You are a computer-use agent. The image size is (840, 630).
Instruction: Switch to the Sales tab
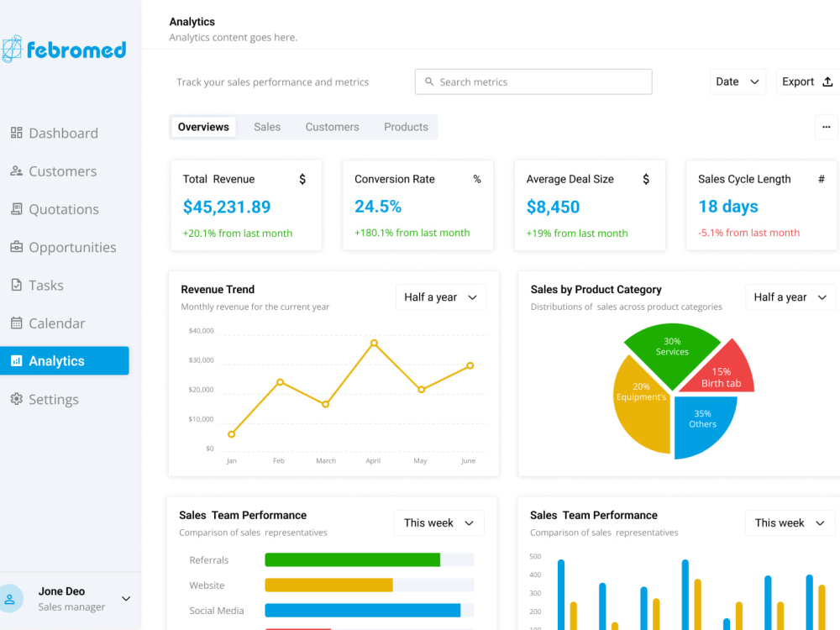pyautogui.click(x=267, y=127)
